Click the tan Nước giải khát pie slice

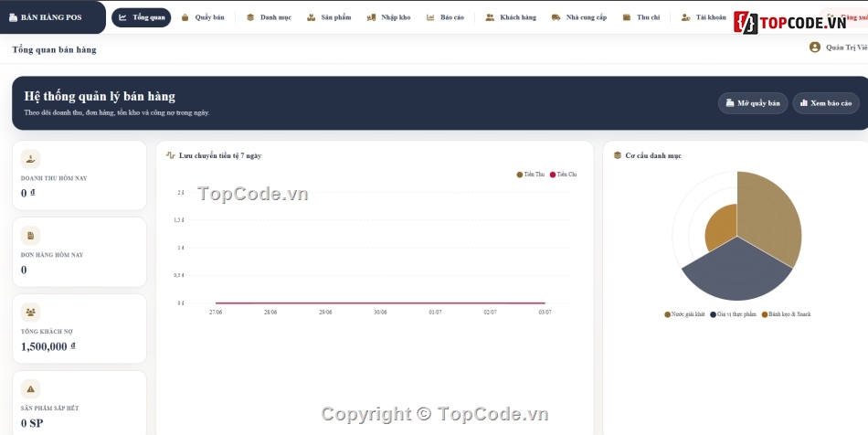point(767,216)
